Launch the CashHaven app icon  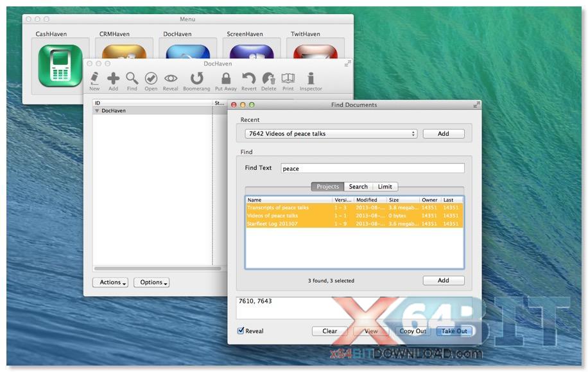[60, 65]
